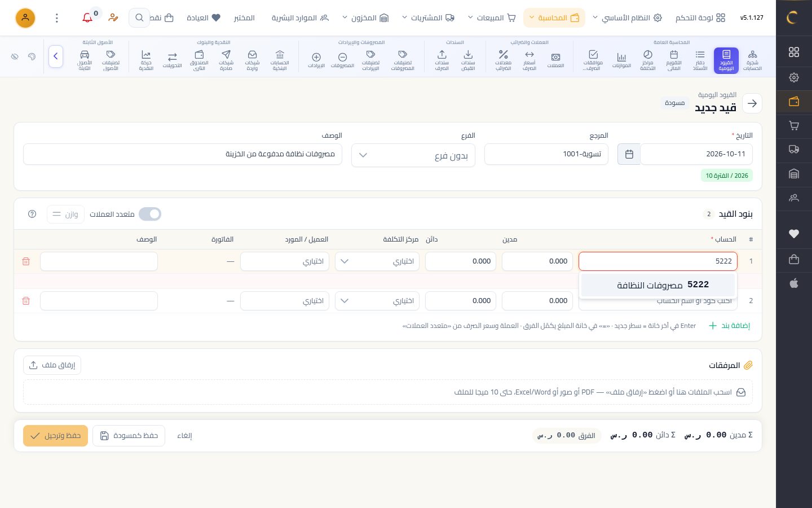Click the search magnifier button in top bar

pyautogui.click(x=139, y=18)
